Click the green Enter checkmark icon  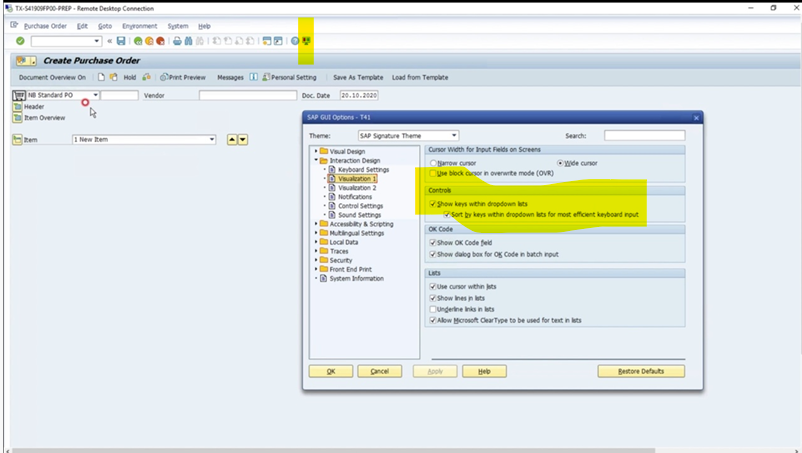click(x=20, y=41)
